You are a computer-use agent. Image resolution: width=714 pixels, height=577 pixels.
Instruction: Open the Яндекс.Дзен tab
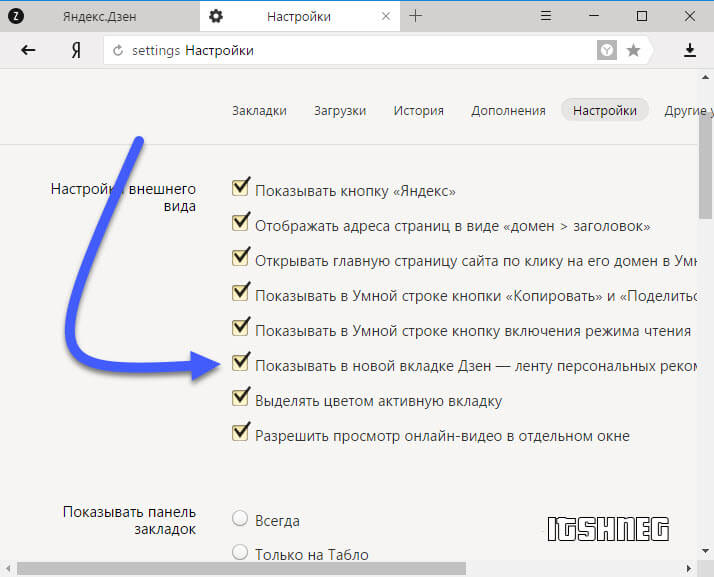(99, 16)
